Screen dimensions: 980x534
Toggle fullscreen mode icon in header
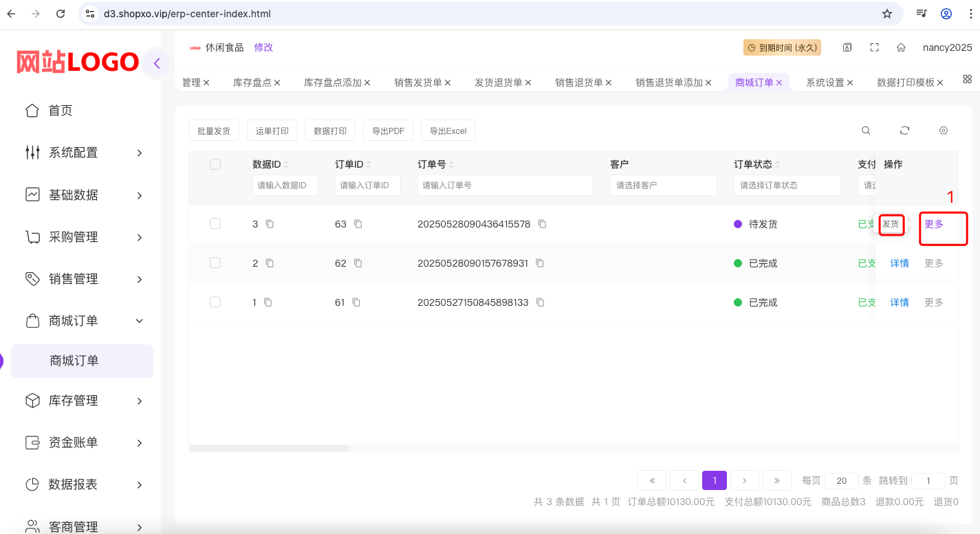point(875,47)
